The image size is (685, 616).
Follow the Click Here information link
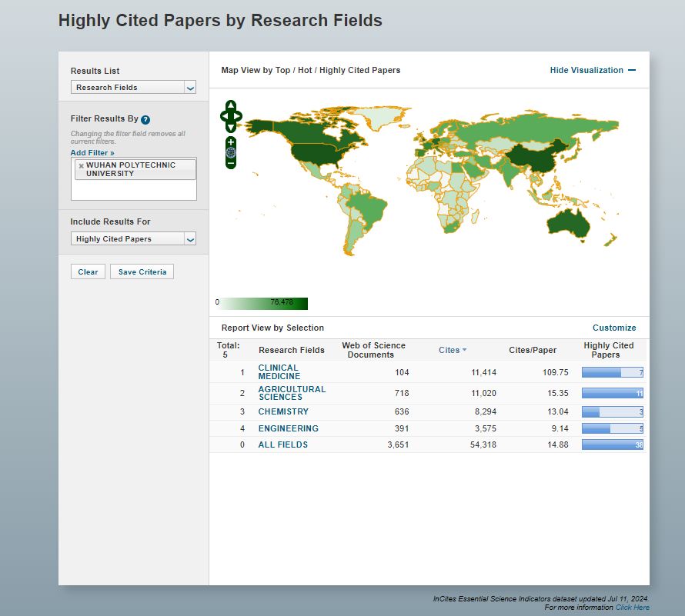632,608
